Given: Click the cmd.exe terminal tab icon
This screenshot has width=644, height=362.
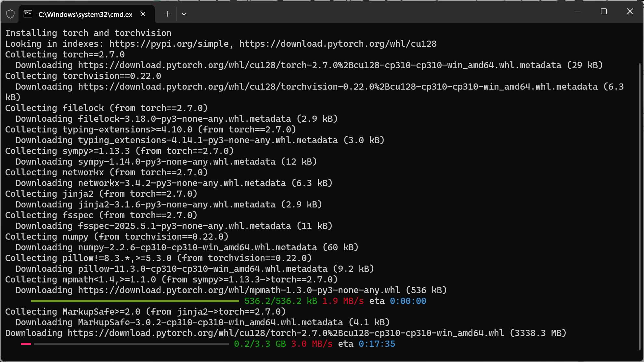Looking at the screenshot, I should click(x=28, y=14).
